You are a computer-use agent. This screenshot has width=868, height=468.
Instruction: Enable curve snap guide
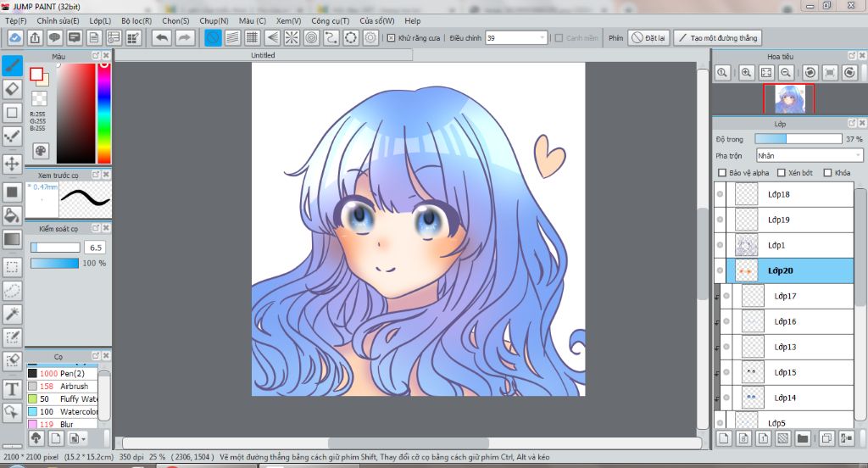tap(331, 37)
